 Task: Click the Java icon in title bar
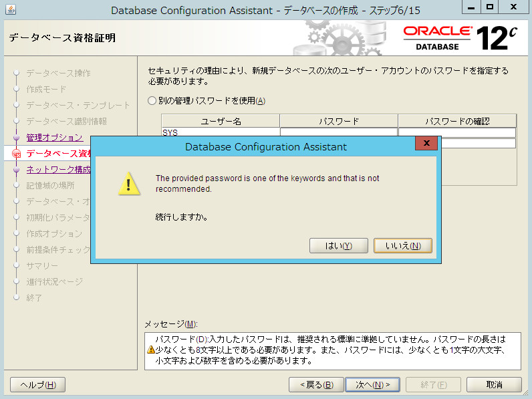coord(11,9)
